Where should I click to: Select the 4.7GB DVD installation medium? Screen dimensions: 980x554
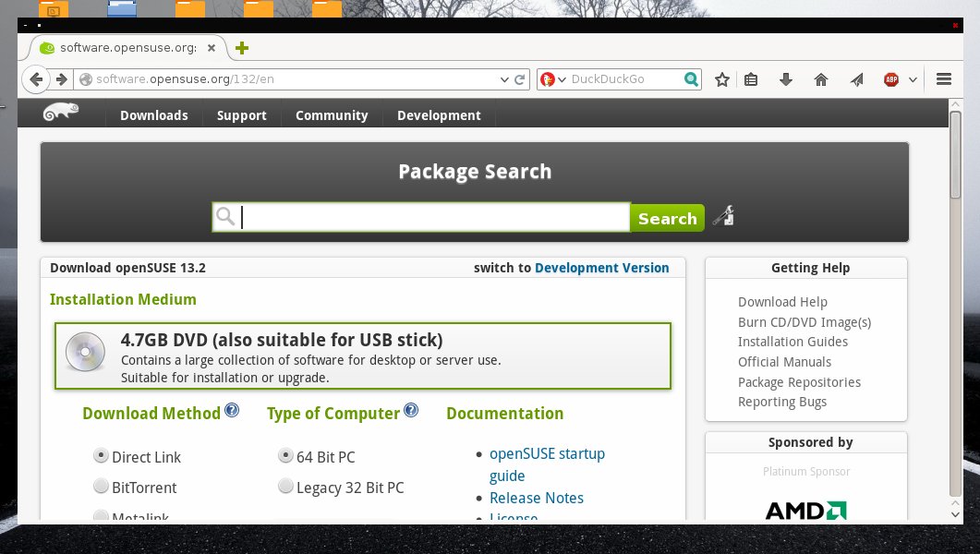(362, 356)
